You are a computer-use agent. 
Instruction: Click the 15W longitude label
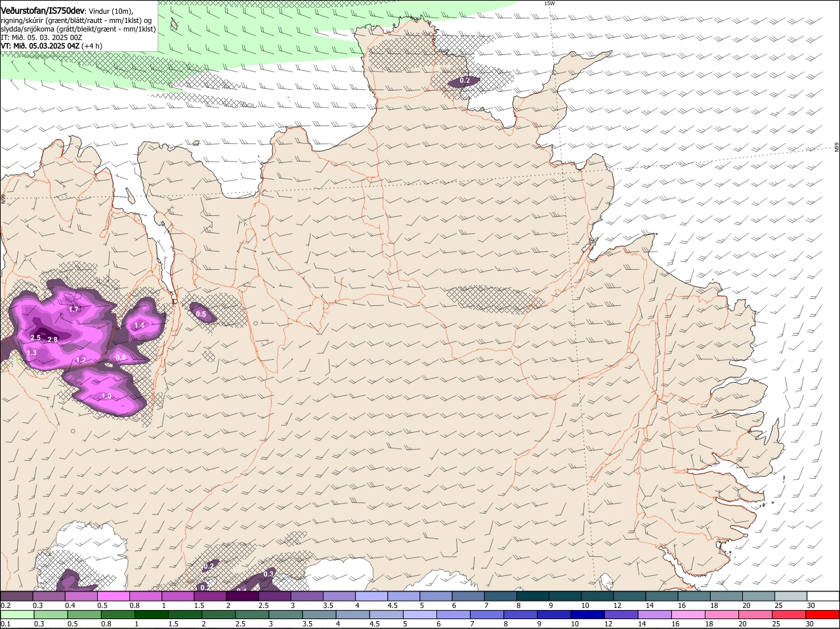point(549,3)
